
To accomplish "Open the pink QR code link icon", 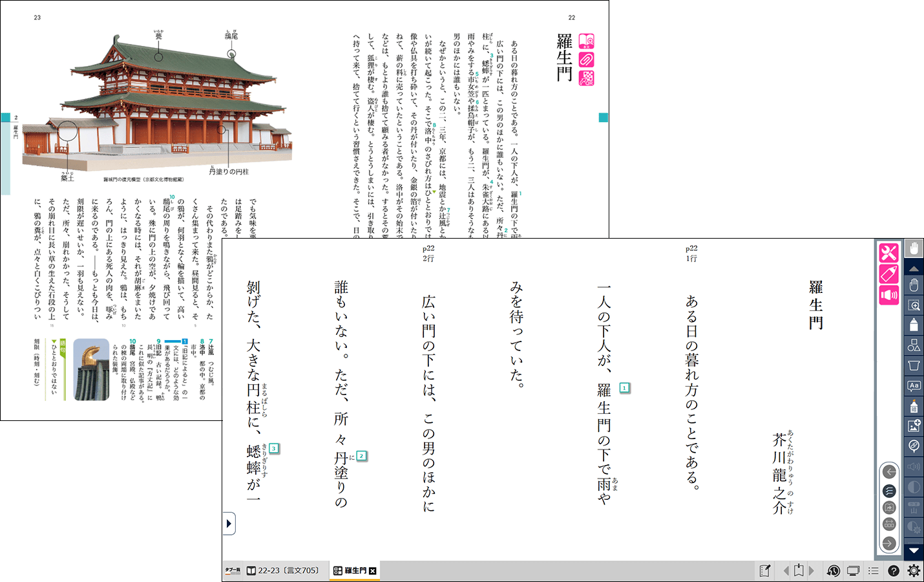I will [x=587, y=78].
